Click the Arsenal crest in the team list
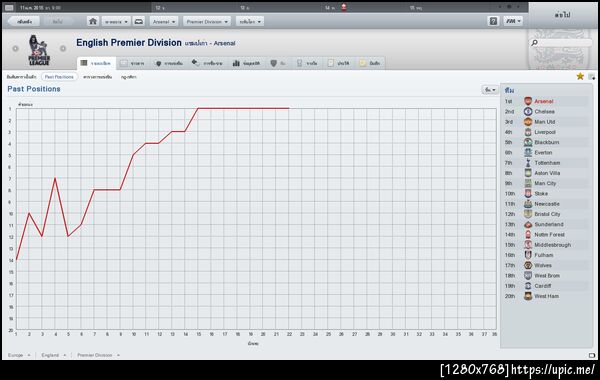The height and width of the screenshot is (380, 600). click(x=528, y=101)
